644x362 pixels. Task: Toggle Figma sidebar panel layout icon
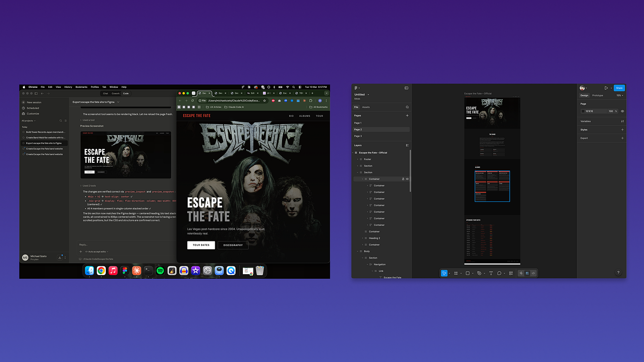click(406, 88)
